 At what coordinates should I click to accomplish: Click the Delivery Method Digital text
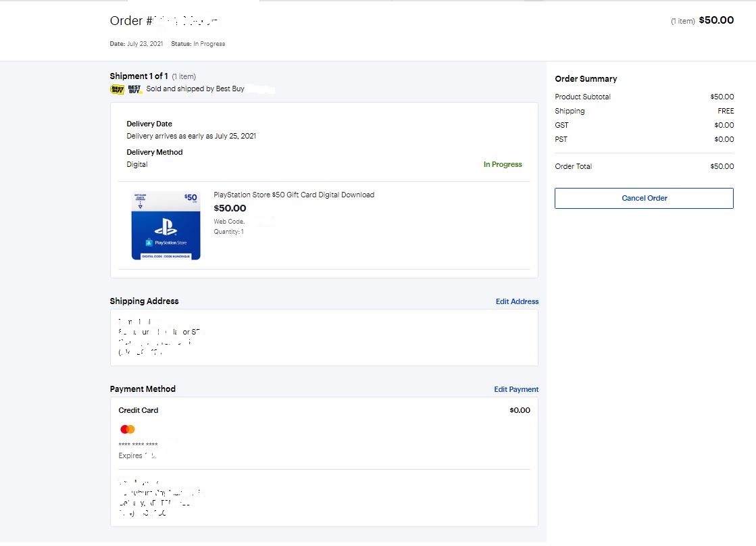[137, 164]
